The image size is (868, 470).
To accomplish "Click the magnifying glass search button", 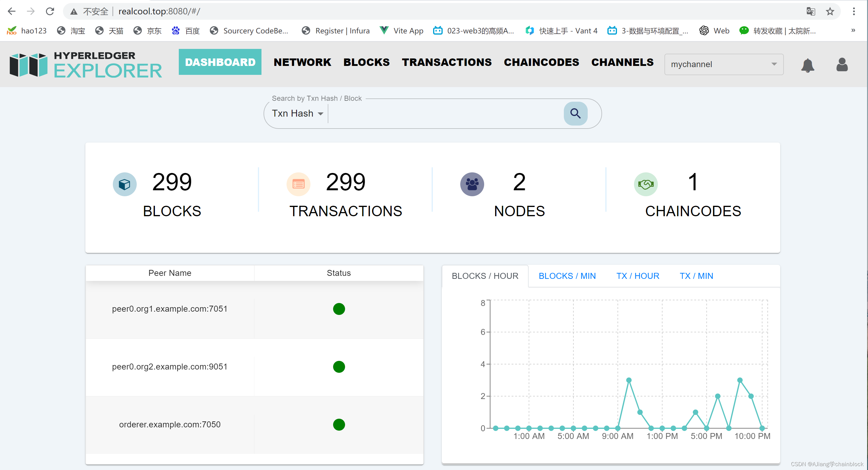I will click(x=575, y=113).
